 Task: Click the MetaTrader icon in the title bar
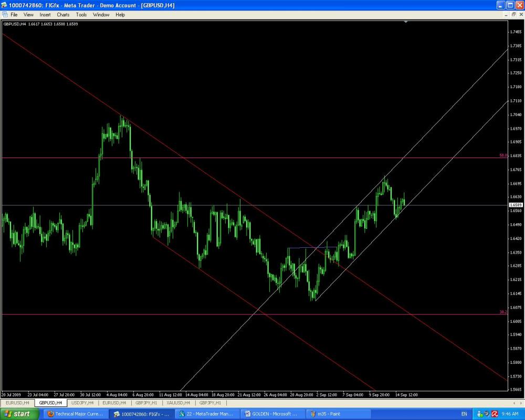[x=4, y=5]
